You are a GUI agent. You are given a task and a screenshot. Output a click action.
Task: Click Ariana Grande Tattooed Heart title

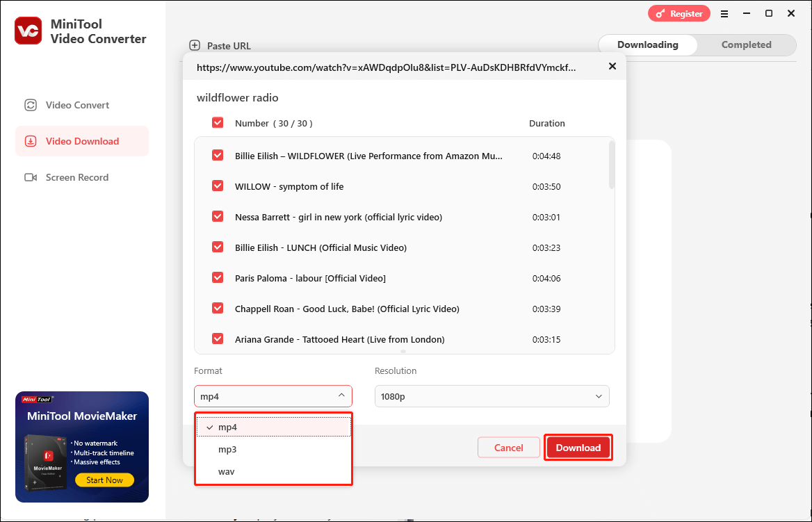[x=340, y=339]
